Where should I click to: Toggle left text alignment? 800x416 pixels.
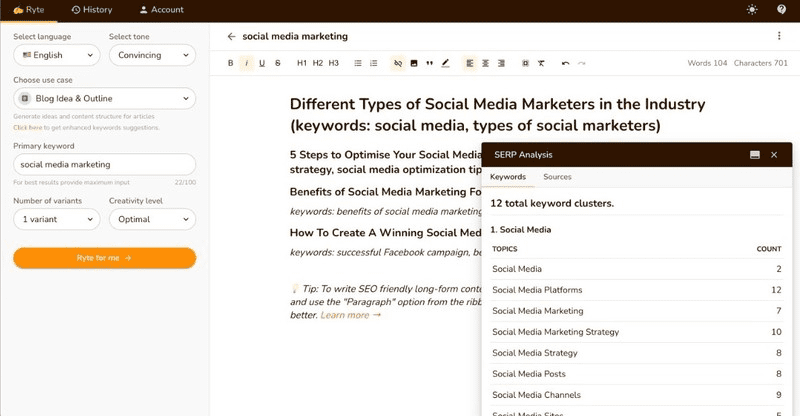[469, 63]
